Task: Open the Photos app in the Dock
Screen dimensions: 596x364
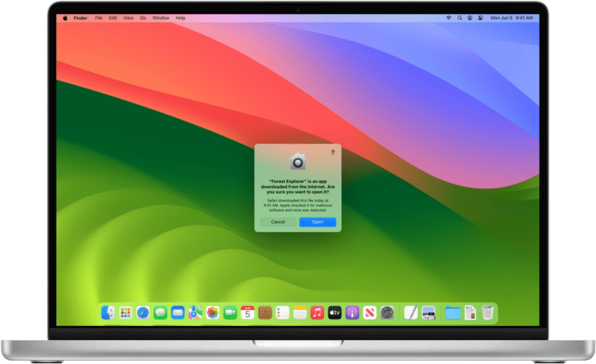Action: tap(212, 313)
